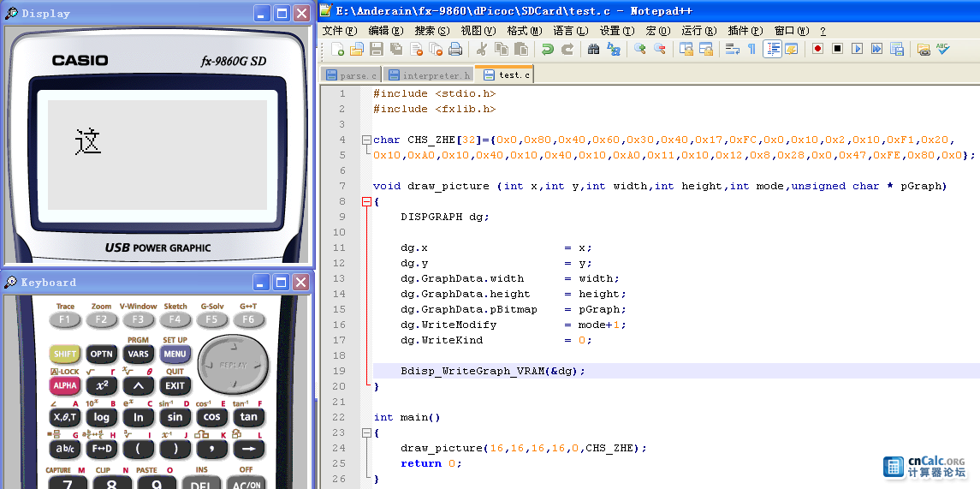Click the Copy icon in the toolbar
This screenshot has height=489, width=980.
[x=502, y=49]
